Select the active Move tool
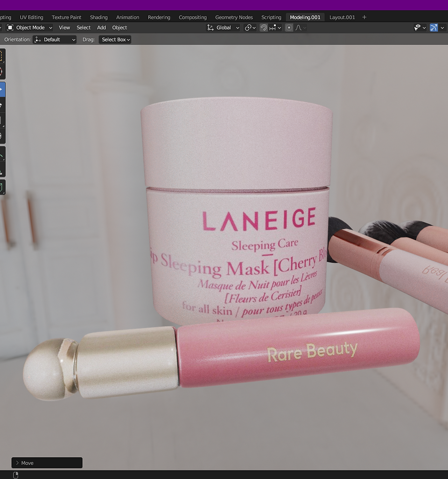The height and width of the screenshot is (479, 448). point(2,90)
